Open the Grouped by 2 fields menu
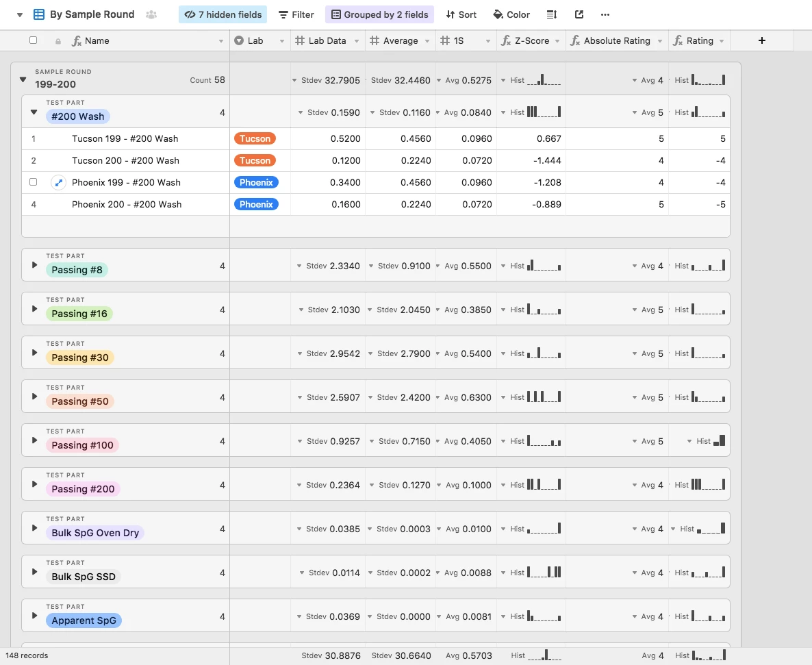The width and height of the screenshot is (812, 665). [x=379, y=14]
